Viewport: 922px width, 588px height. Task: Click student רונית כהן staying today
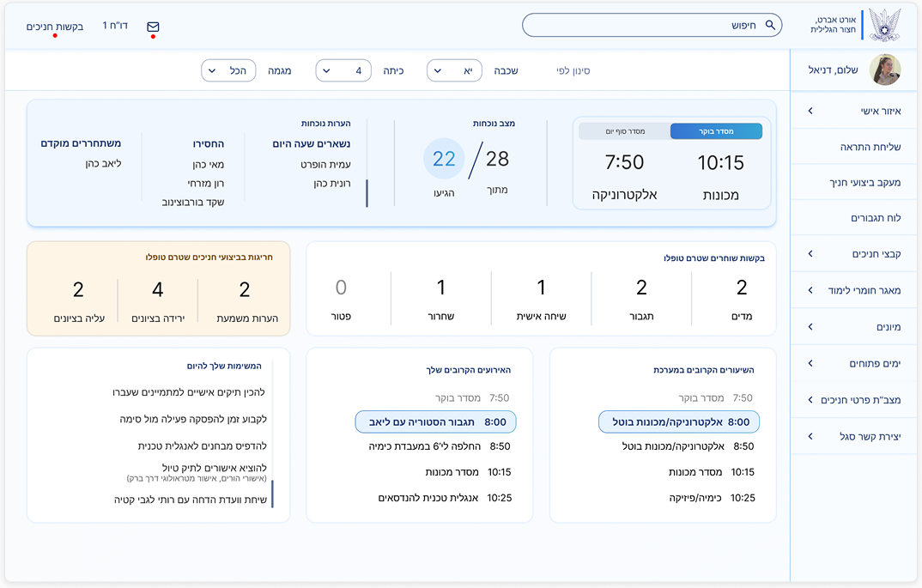(x=332, y=184)
